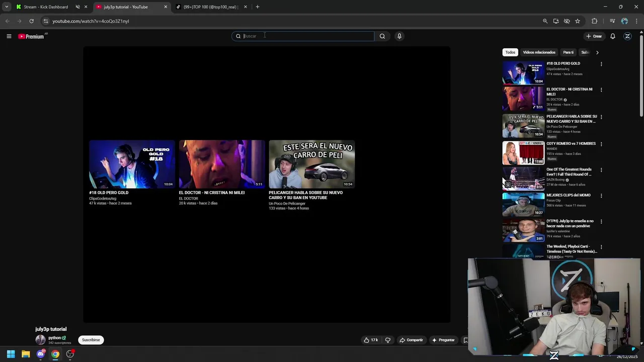Open end-screen thumbnail '#18 OLD PERO GOLD'
The image size is (644, 362).
tap(132, 164)
